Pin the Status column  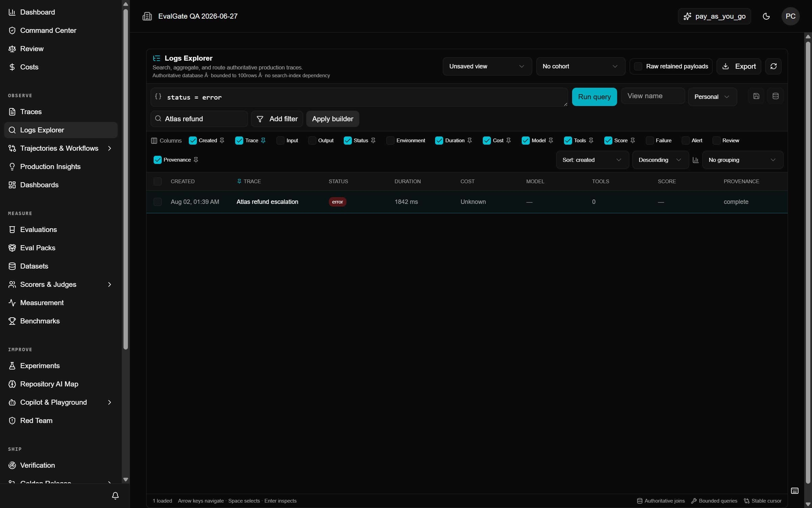tap(373, 141)
